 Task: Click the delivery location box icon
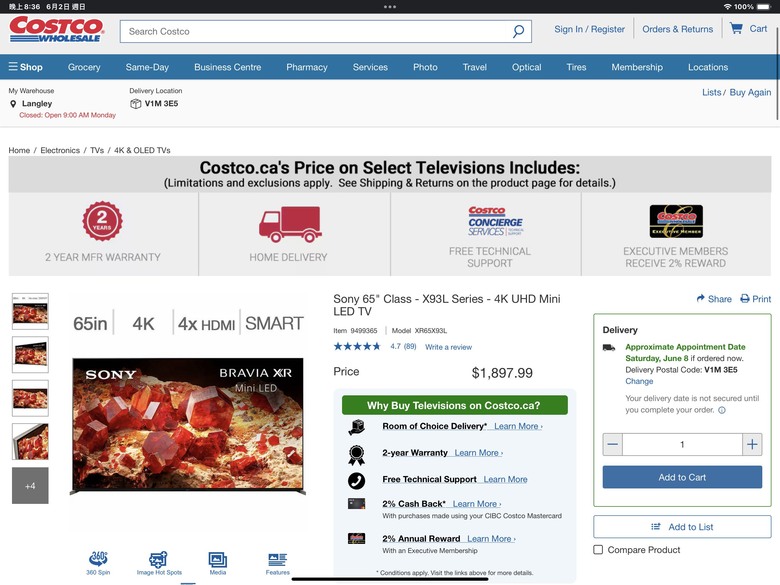(x=135, y=103)
